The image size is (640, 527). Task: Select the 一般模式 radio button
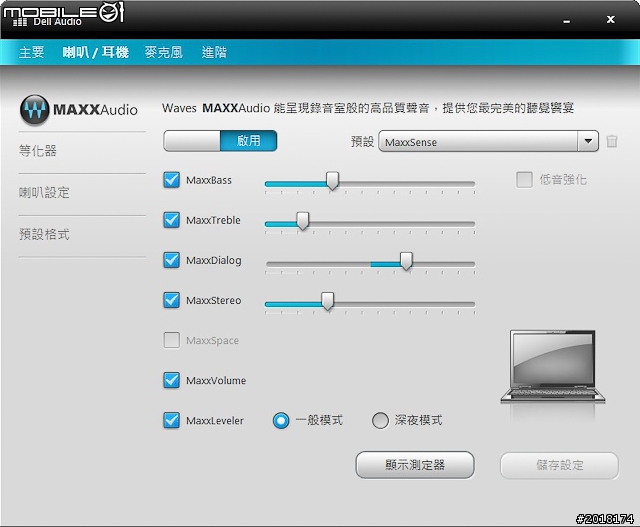click(x=281, y=420)
